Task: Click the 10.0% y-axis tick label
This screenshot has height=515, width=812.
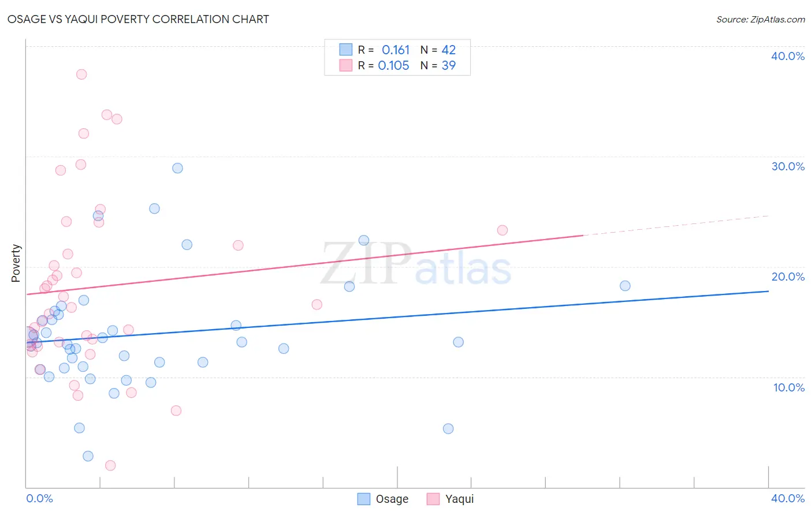Action: [789, 387]
